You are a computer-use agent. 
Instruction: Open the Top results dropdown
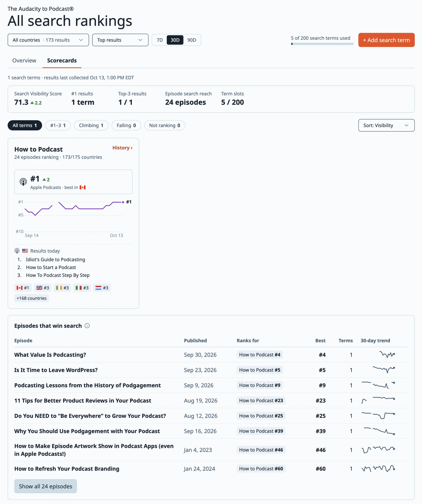tap(120, 40)
